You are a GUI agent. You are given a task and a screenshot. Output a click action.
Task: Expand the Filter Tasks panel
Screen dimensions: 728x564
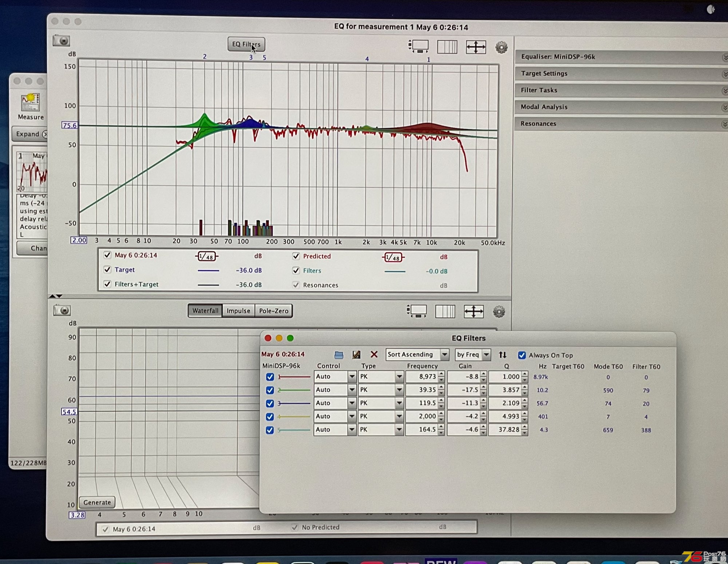pyautogui.click(x=621, y=91)
